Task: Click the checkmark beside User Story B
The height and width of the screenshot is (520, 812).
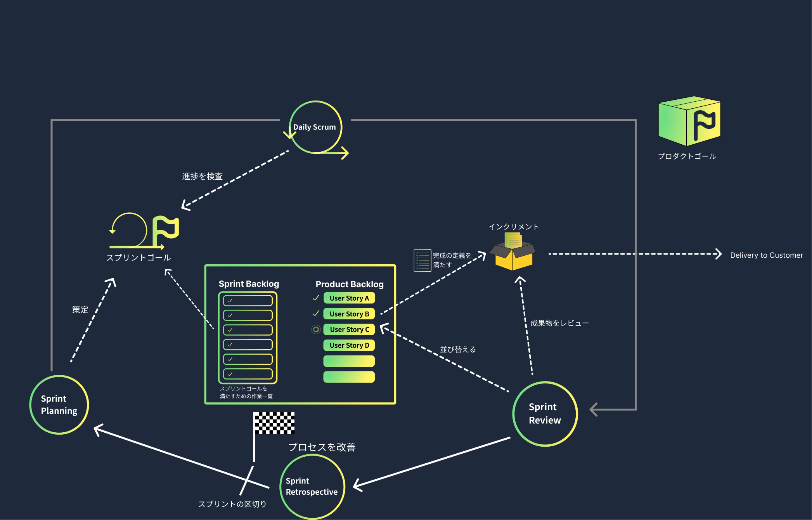Action: (x=316, y=314)
